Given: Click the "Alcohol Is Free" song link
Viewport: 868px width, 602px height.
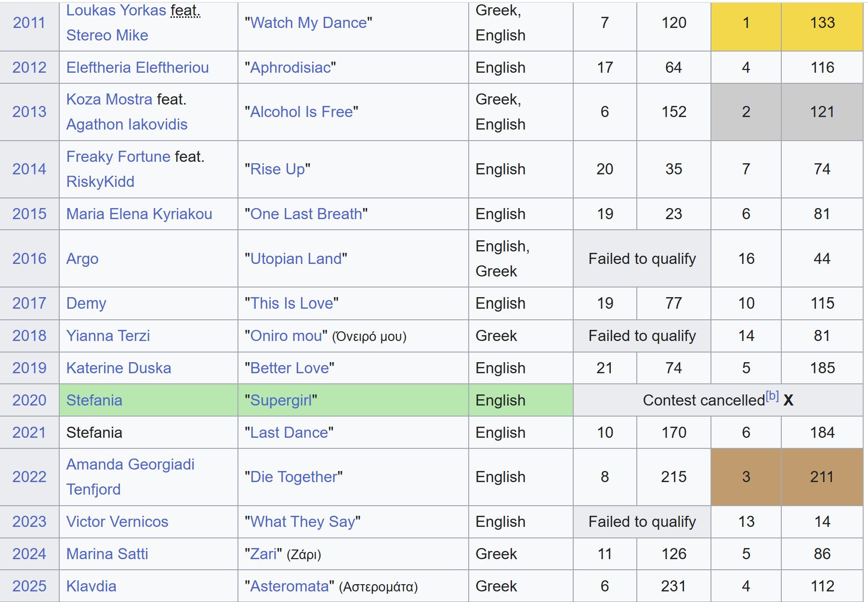Looking at the screenshot, I should (x=302, y=112).
